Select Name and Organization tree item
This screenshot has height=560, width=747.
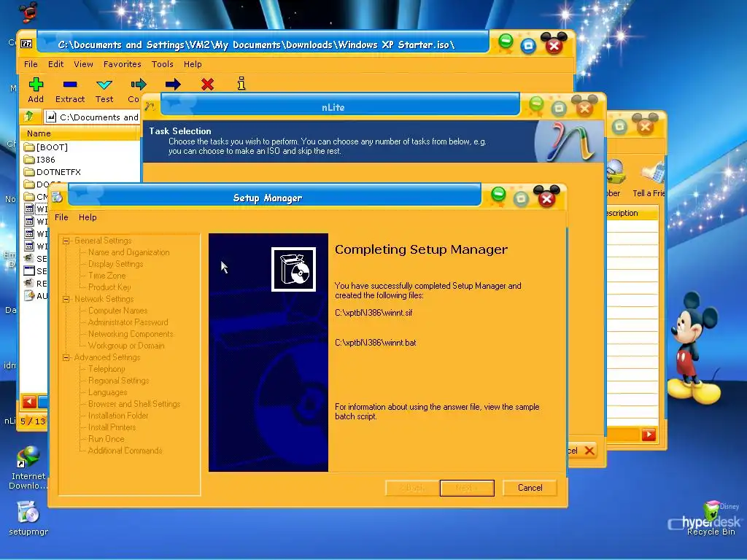128,252
